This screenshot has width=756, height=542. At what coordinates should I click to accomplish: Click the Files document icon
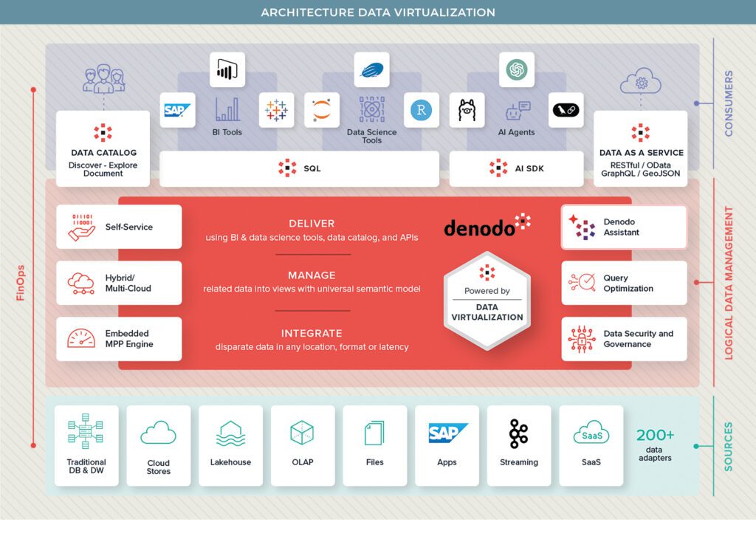click(x=374, y=433)
